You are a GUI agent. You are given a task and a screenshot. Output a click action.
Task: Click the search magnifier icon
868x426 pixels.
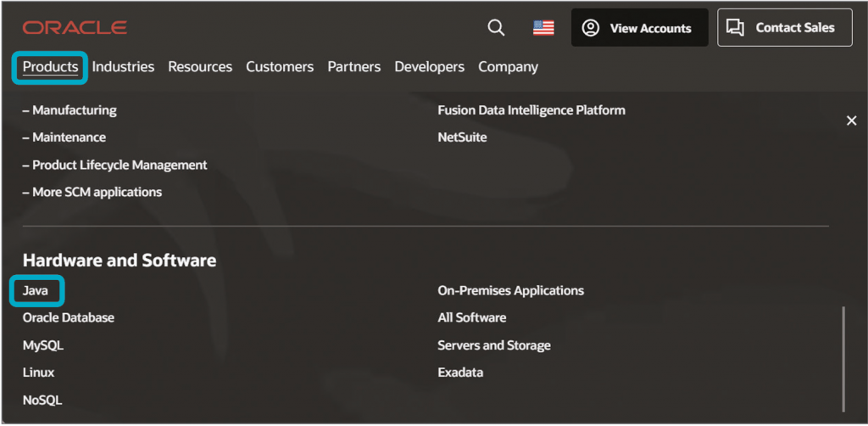coord(496,28)
